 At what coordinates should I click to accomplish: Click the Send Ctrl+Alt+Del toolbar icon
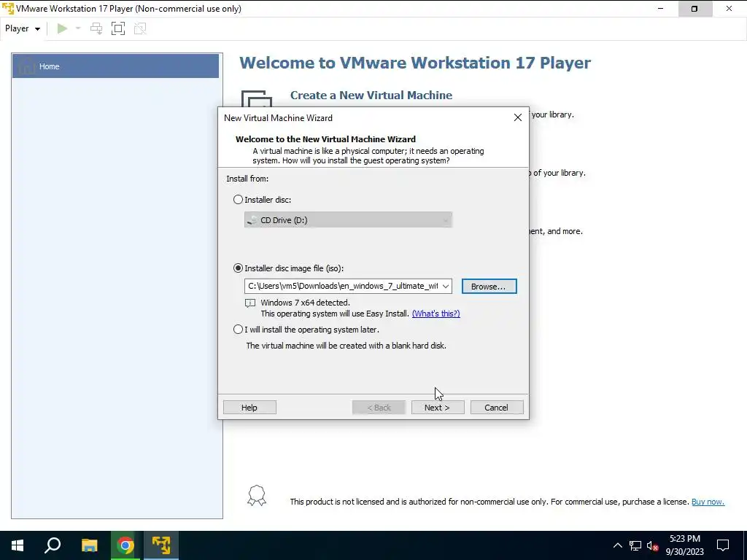96,28
